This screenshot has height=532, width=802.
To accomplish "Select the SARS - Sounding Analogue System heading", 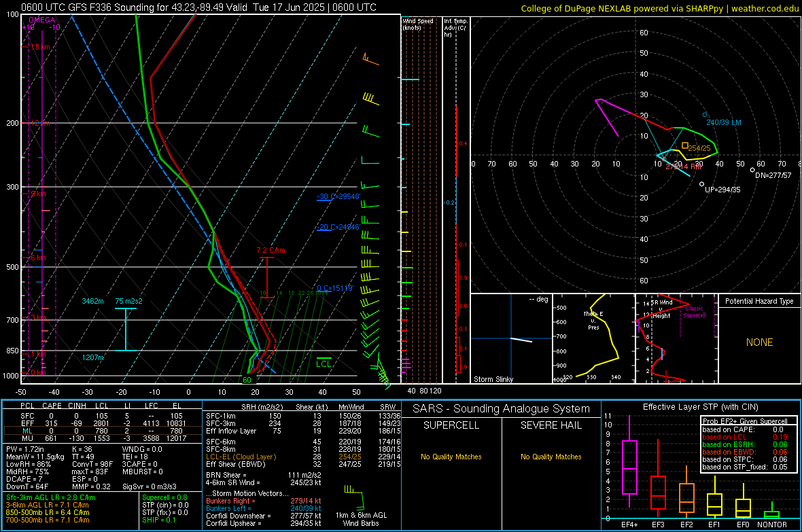I will click(502, 409).
